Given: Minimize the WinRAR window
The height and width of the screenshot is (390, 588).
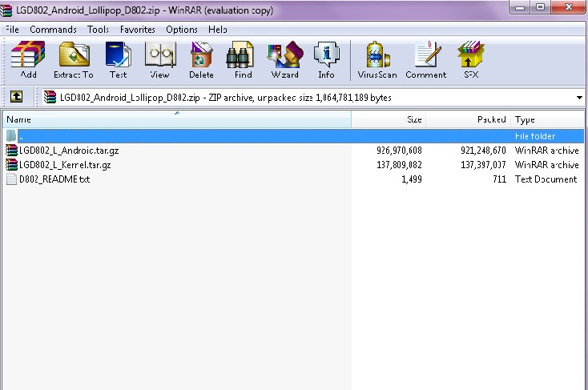Looking at the screenshot, I should tap(520, 7).
